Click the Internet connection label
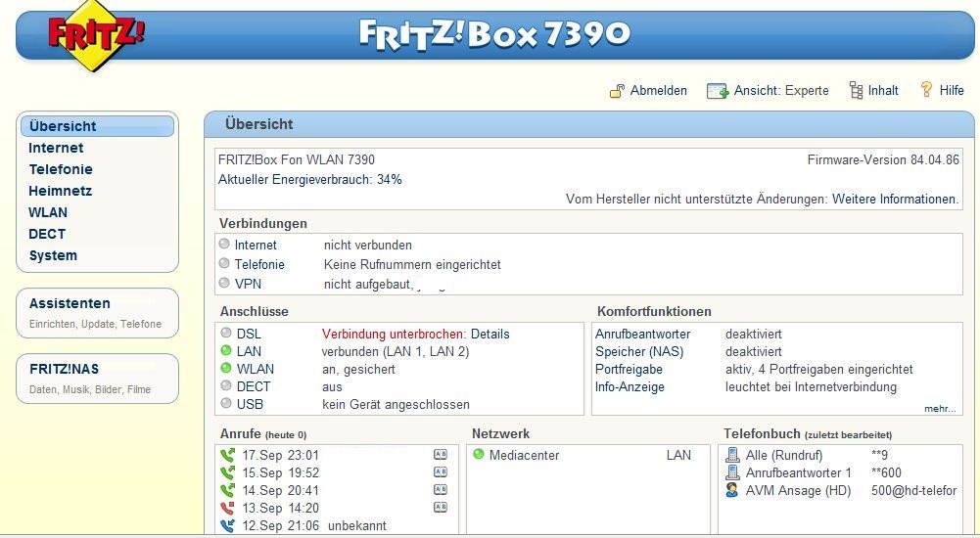 tap(256, 246)
